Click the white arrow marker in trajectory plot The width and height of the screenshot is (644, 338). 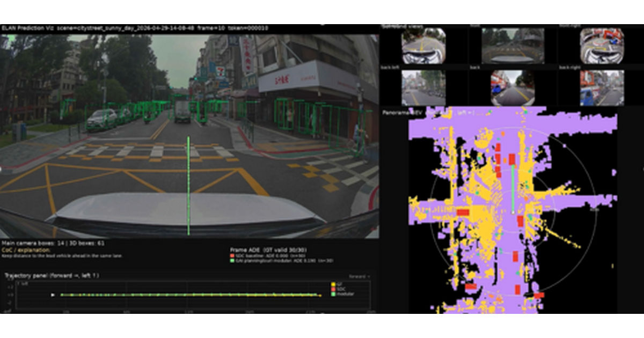click(52, 295)
